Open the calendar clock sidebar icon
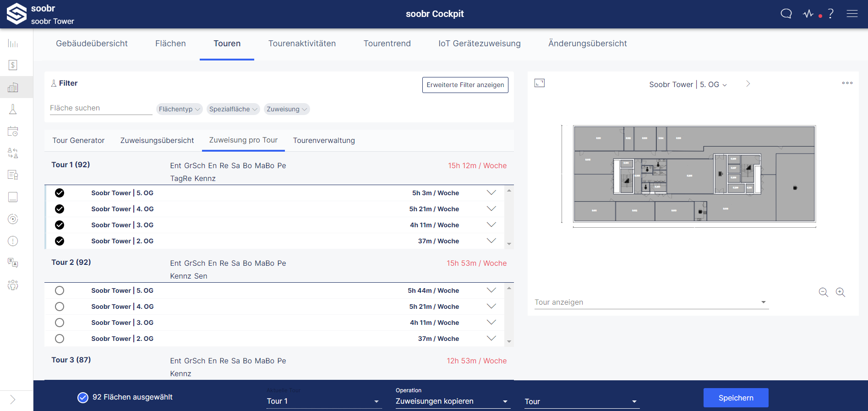This screenshot has height=411, width=868. point(13,131)
